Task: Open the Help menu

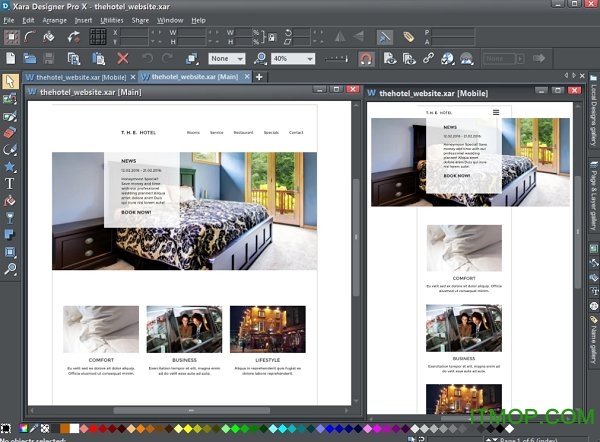Action: (198, 20)
